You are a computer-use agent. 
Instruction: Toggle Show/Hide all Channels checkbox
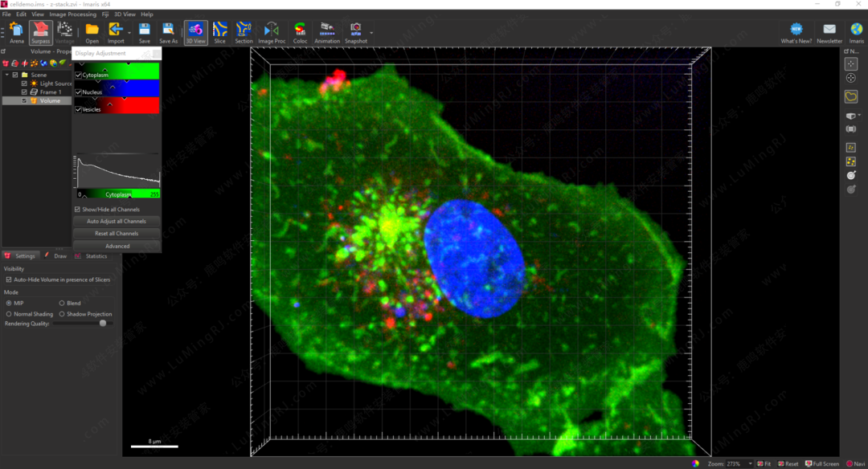(78, 210)
